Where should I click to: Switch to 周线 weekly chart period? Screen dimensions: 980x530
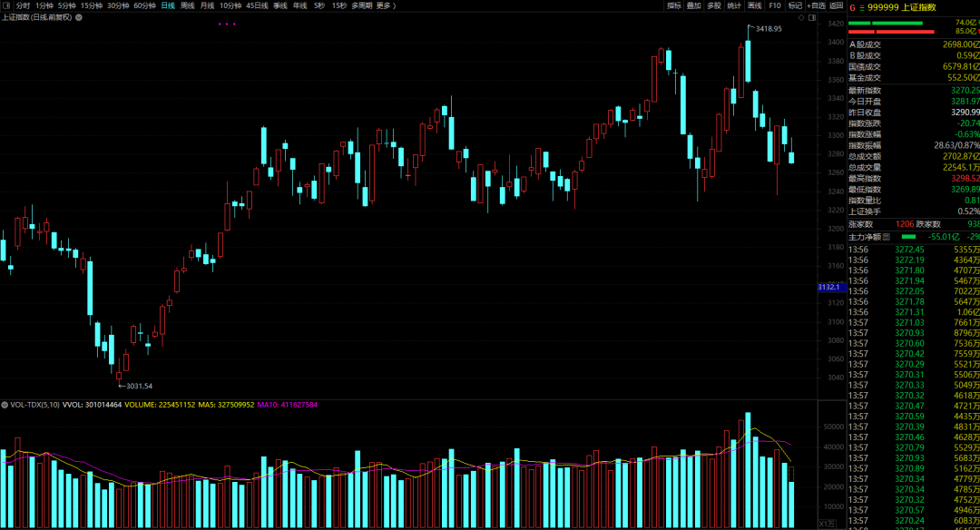coord(188,5)
